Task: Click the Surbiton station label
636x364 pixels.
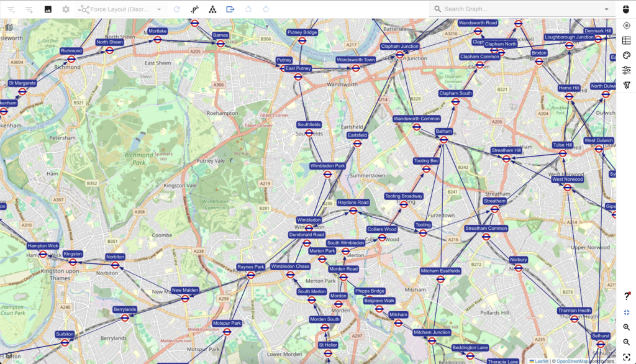Action: [65, 334]
